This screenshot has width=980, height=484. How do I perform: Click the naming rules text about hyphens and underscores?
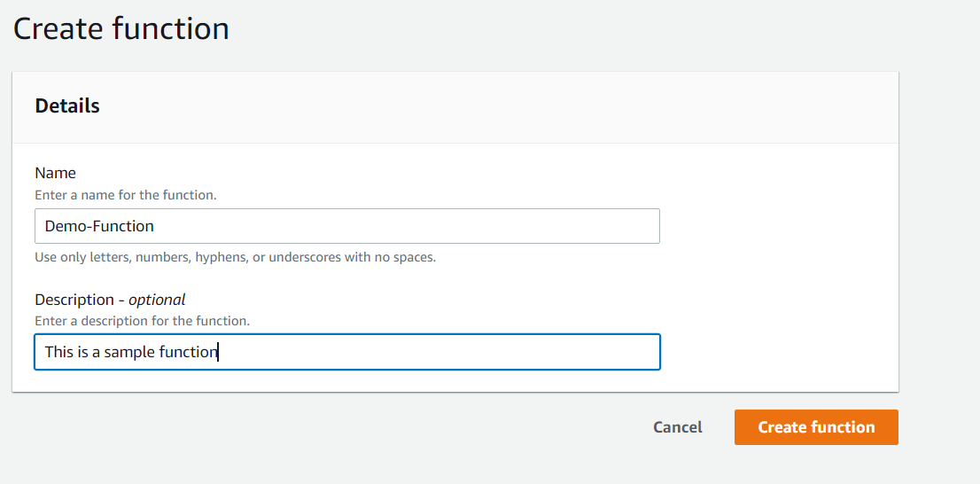235,258
